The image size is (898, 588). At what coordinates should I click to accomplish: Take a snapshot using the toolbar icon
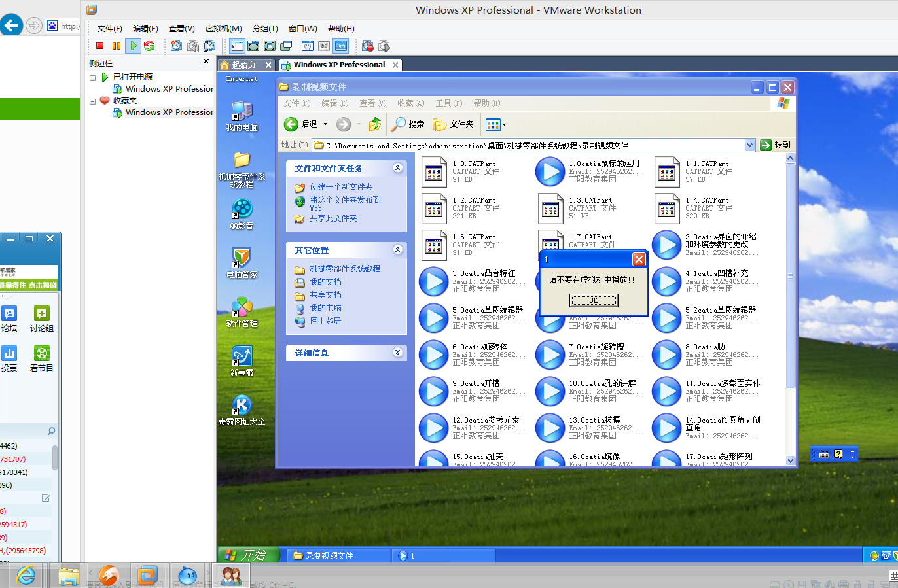click(x=176, y=46)
